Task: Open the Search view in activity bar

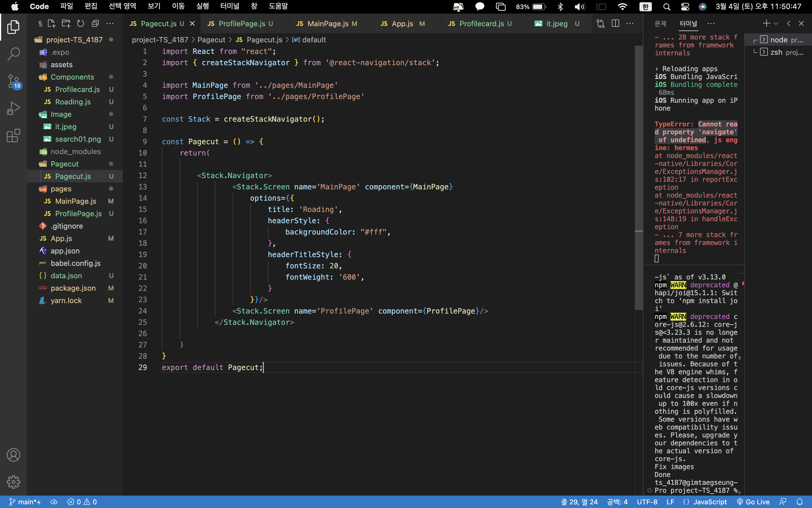Action: (x=14, y=54)
